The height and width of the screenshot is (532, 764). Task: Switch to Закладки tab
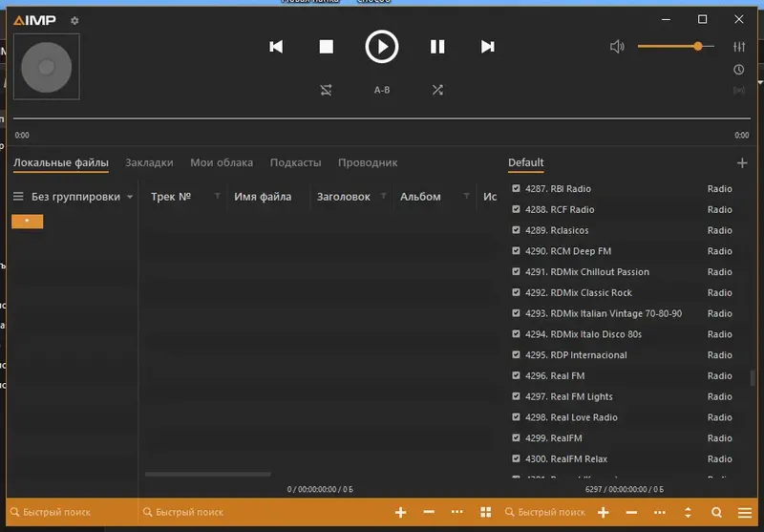click(x=149, y=162)
